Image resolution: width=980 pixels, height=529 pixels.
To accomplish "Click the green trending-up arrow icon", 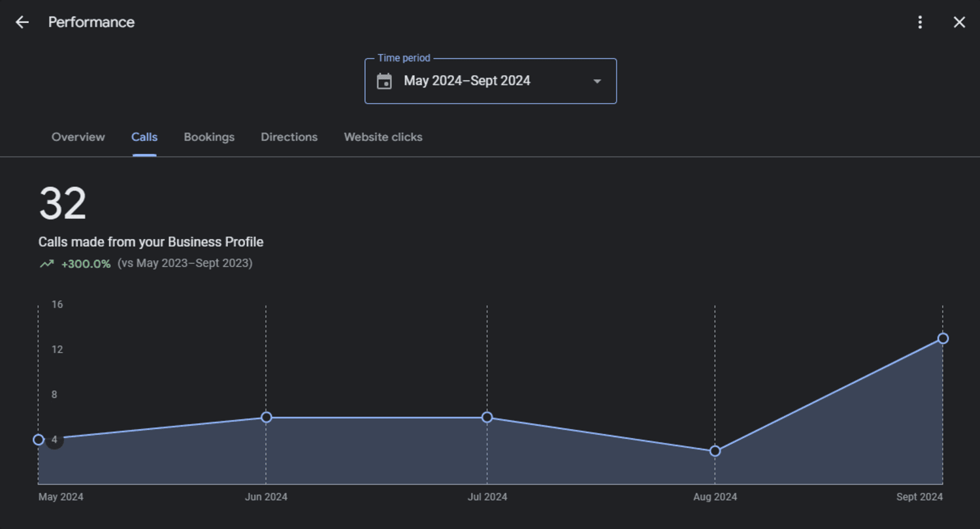I will (46, 264).
